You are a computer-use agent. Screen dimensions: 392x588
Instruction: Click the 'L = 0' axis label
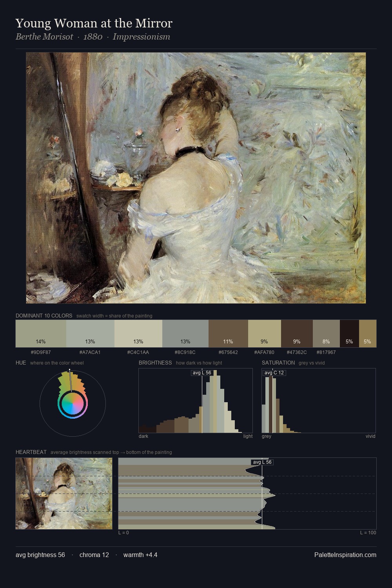point(123,533)
